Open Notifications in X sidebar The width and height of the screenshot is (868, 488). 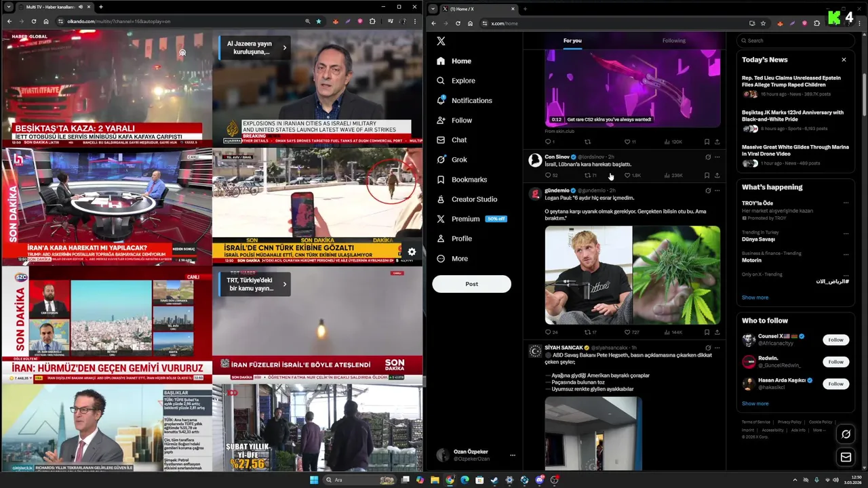pos(465,100)
